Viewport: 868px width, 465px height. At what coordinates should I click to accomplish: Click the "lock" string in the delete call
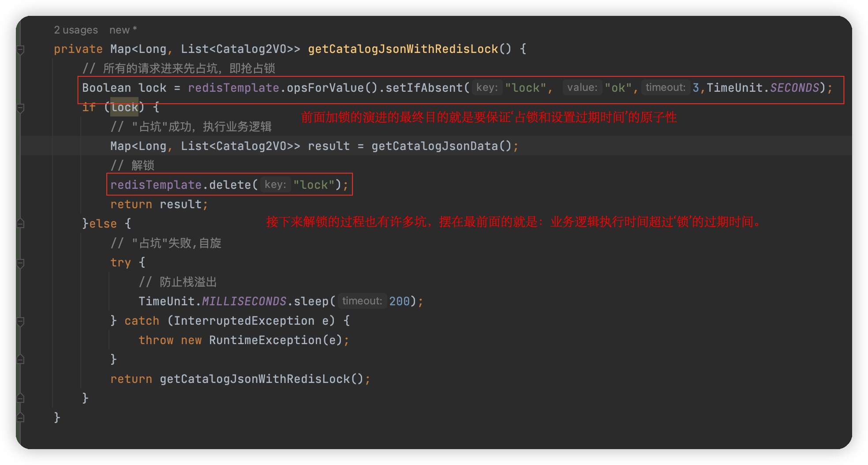point(314,185)
